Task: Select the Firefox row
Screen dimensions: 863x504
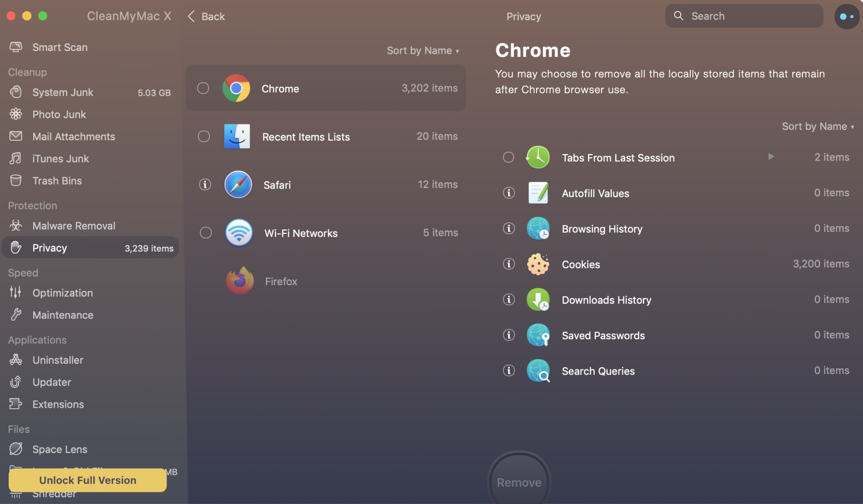Action: pyautogui.click(x=326, y=281)
